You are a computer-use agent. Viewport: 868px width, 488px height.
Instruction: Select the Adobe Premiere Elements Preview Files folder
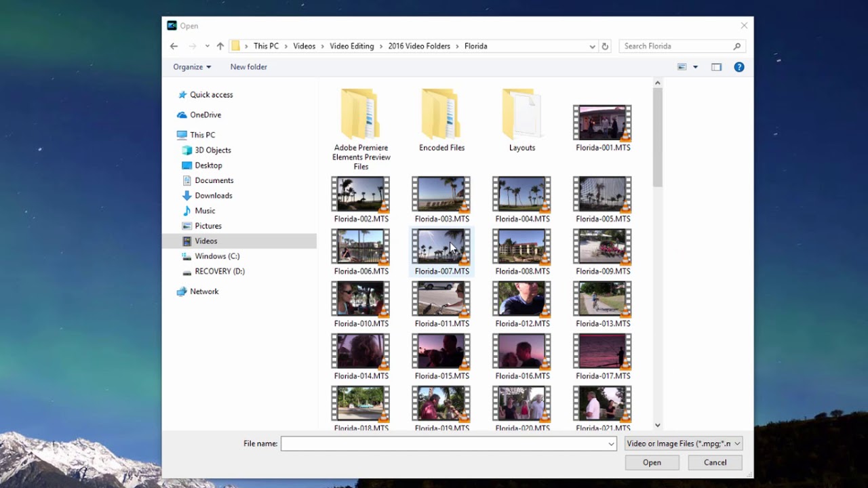[361, 128]
